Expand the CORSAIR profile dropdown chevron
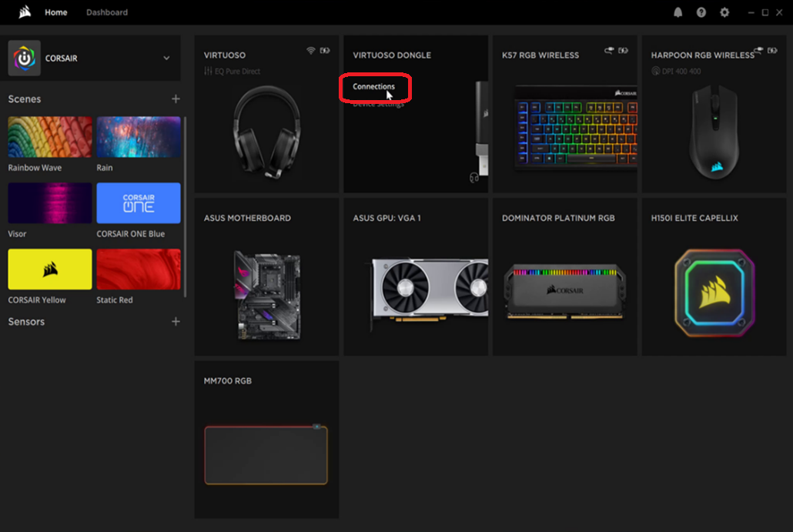The height and width of the screenshot is (532, 793). tap(166, 59)
